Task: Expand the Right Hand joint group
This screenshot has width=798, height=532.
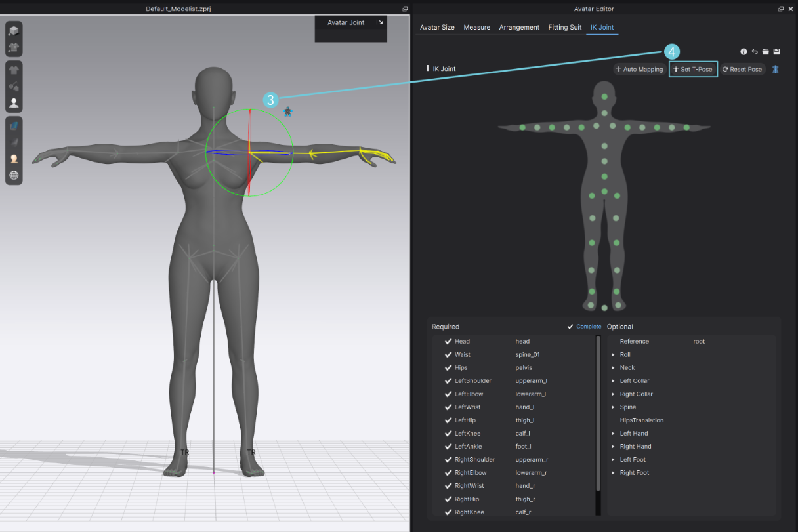Action: pyautogui.click(x=613, y=446)
